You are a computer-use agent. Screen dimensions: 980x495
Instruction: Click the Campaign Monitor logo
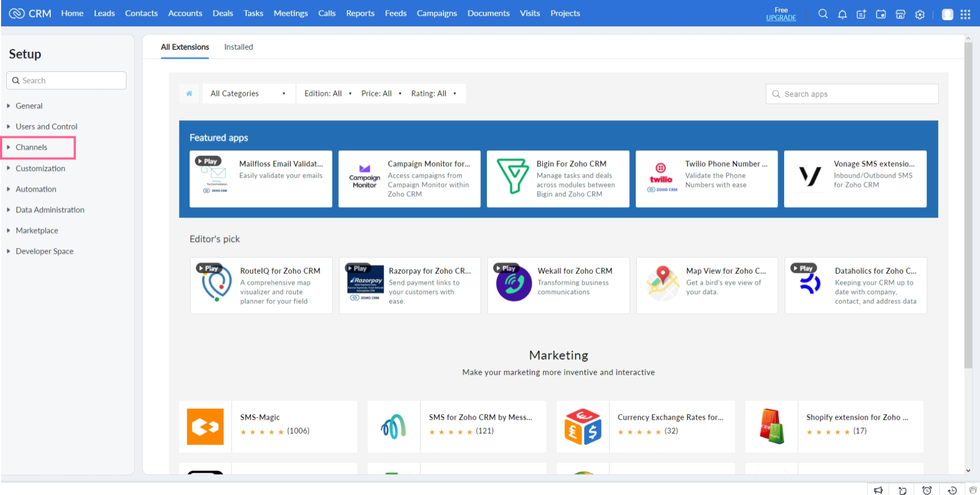(x=364, y=176)
